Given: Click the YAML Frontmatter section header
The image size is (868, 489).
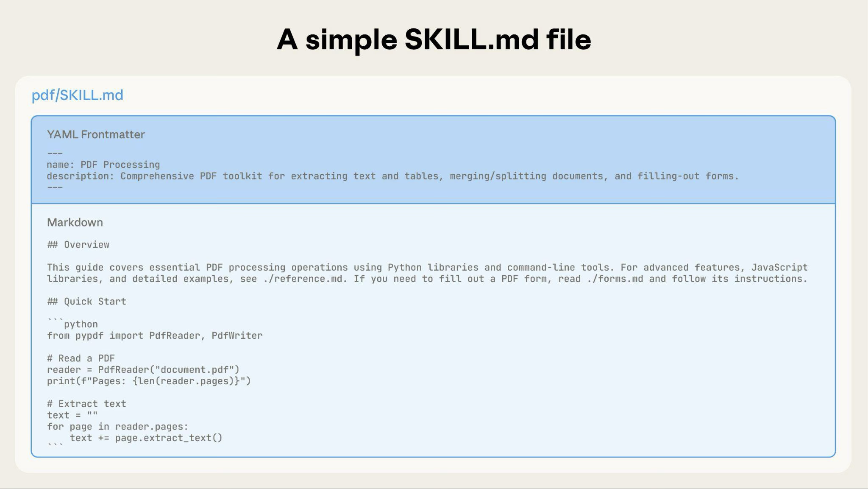Looking at the screenshot, I should (x=95, y=134).
